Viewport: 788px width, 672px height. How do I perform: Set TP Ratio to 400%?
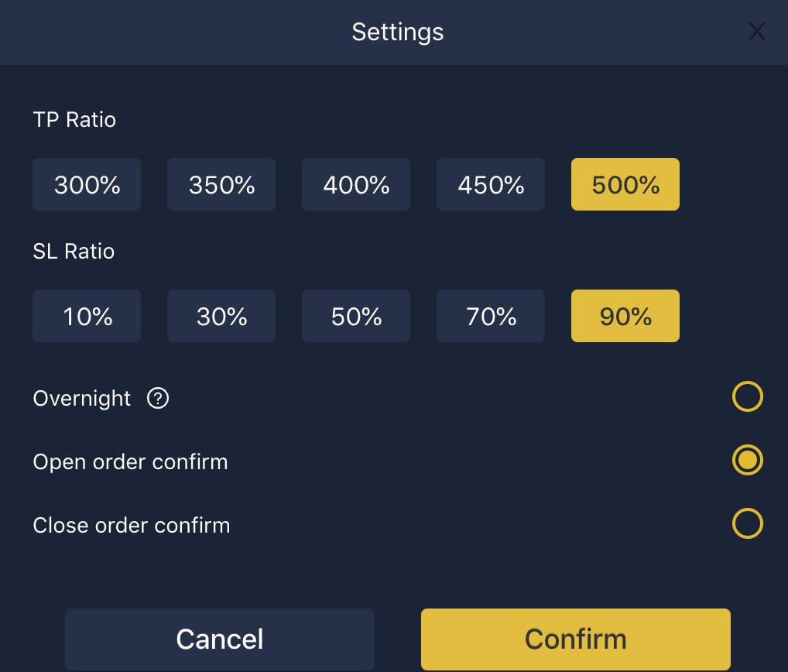coord(356,184)
